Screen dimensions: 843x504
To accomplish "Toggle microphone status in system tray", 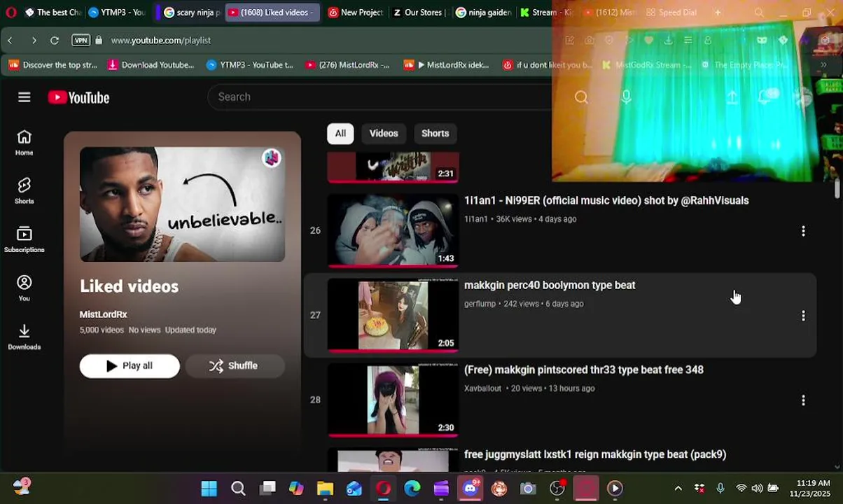I will 720,489.
